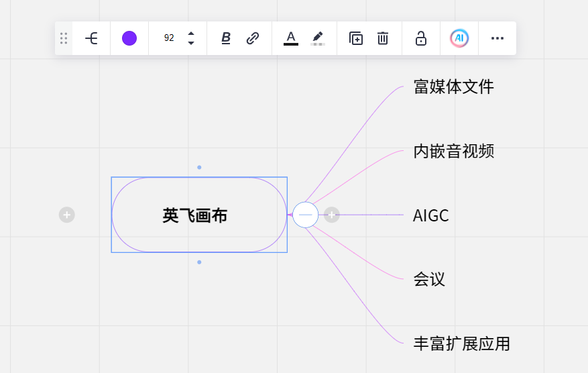Add a node left of 英飞画布

coord(67,215)
